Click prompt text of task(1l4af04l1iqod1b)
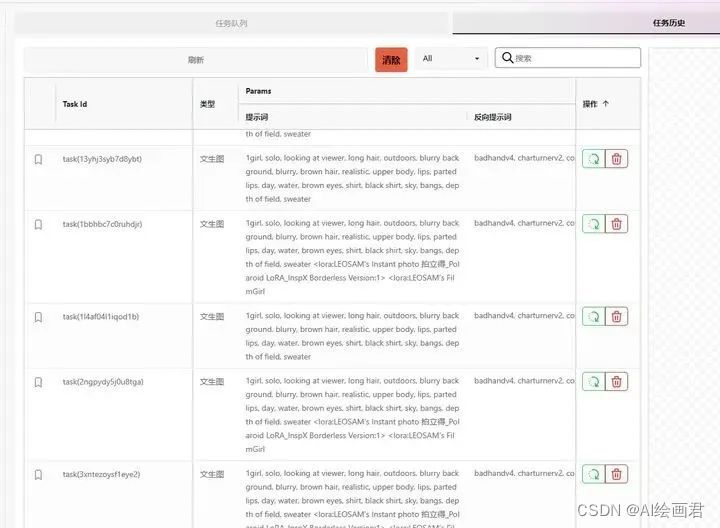Image resolution: width=720 pixels, height=528 pixels. click(352, 336)
